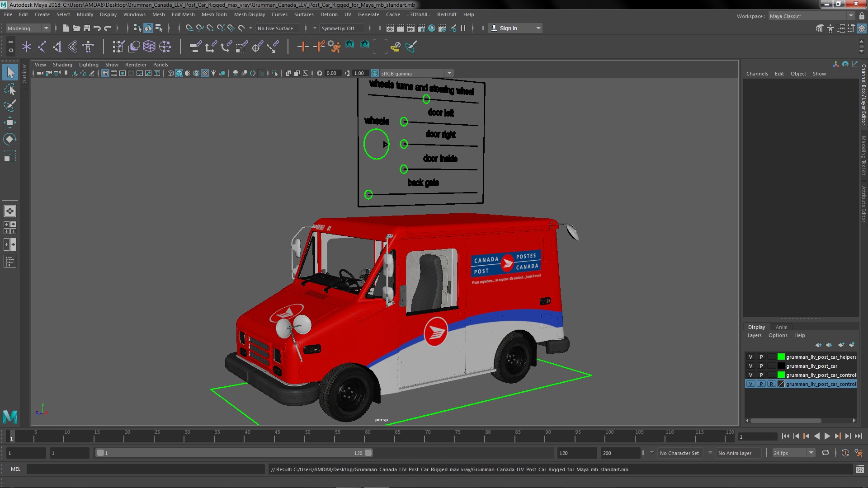Click the Open Scene folder icon
This screenshot has width=868, height=488.
(76, 28)
